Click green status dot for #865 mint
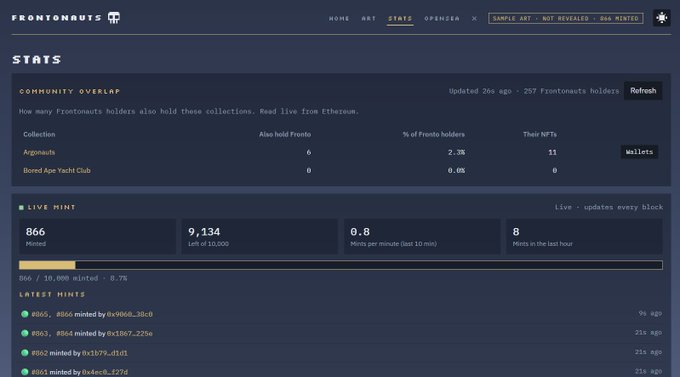The width and height of the screenshot is (680, 377). [x=25, y=314]
